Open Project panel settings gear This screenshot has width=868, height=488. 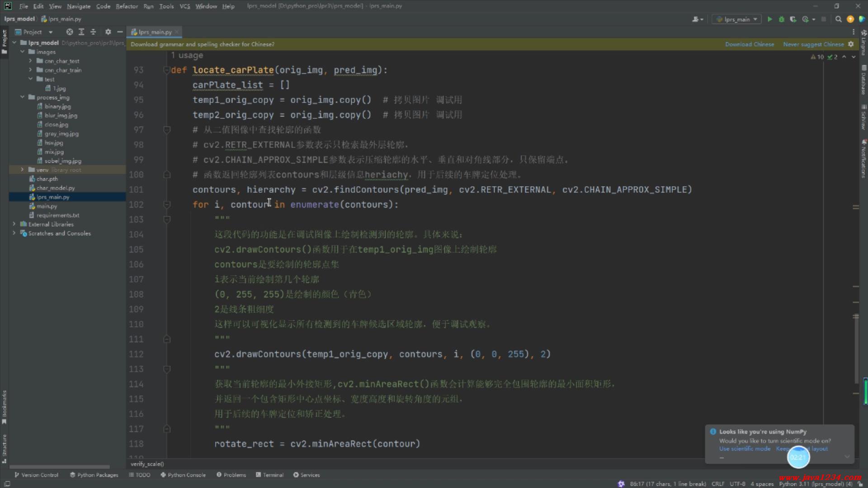click(108, 32)
